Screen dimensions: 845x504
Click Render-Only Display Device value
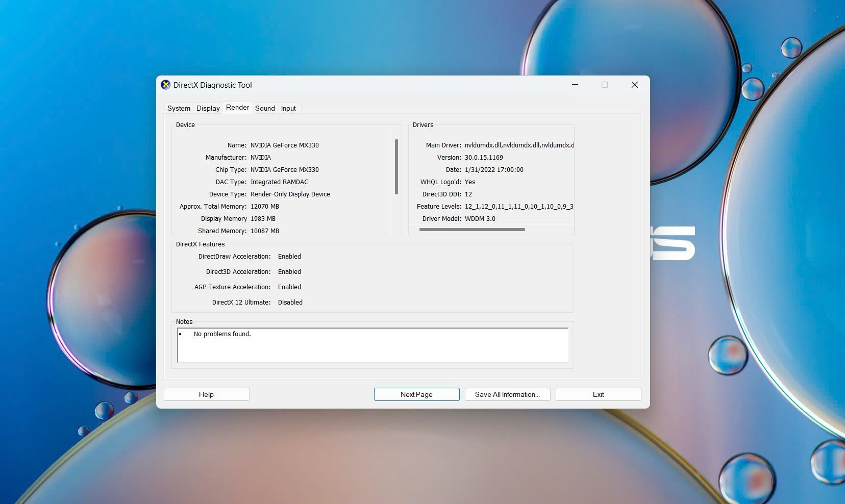[x=290, y=194]
